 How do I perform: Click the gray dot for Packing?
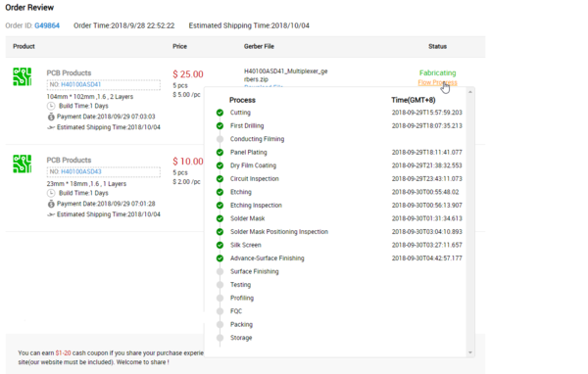point(220,324)
